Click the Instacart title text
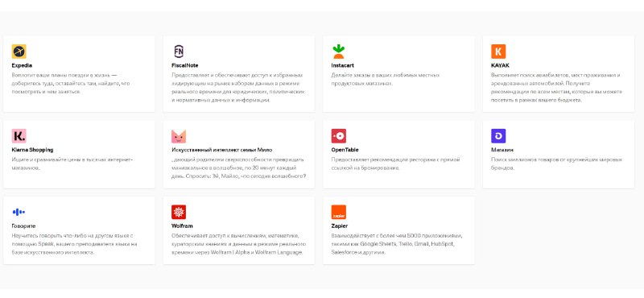 tap(343, 65)
